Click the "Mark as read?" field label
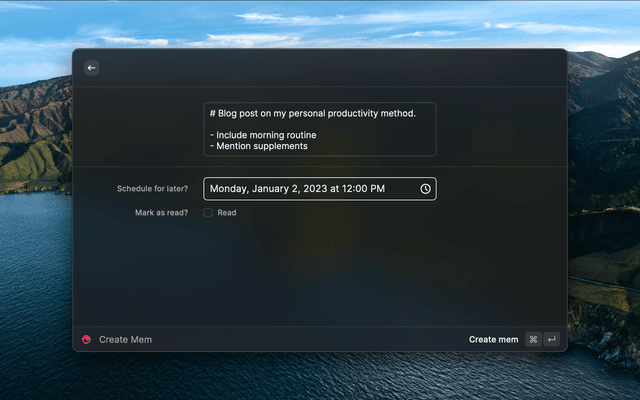This screenshot has height=400, width=640. (162, 212)
